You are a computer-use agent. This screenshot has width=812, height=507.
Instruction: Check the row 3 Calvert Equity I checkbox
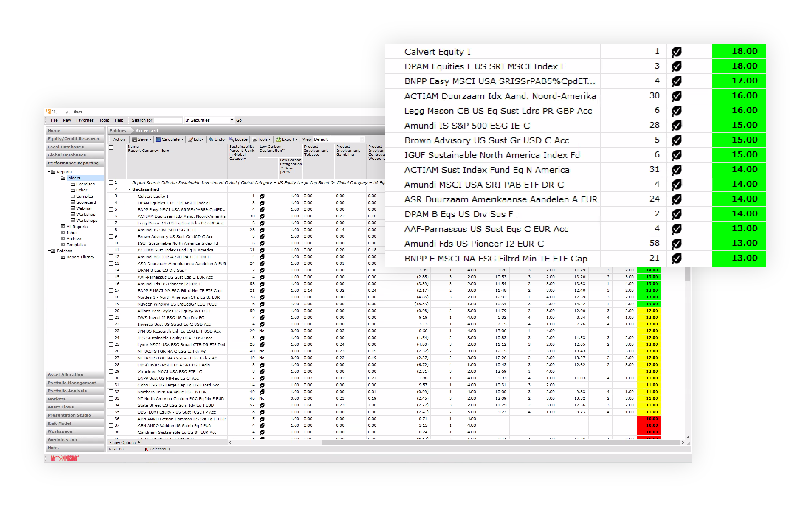click(111, 196)
